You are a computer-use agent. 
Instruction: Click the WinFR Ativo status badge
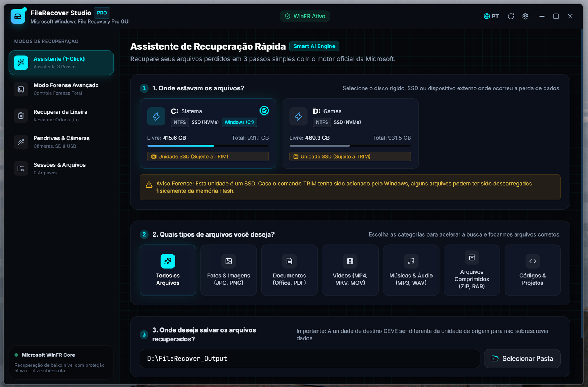[x=305, y=16]
